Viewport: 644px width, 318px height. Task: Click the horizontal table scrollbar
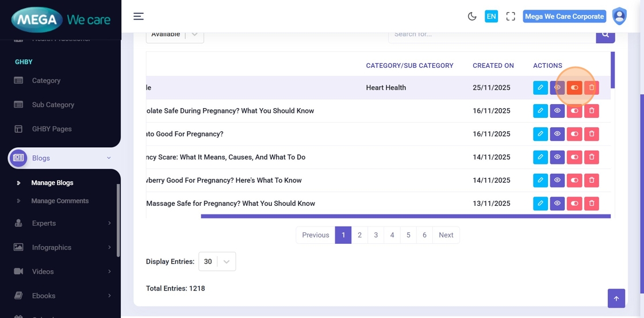[405, 216]
